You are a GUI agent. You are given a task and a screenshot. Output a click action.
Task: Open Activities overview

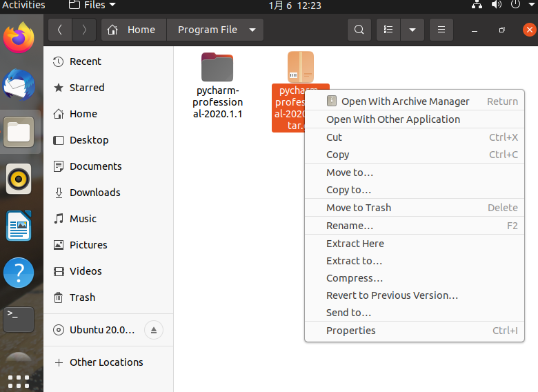click(23, 5)
